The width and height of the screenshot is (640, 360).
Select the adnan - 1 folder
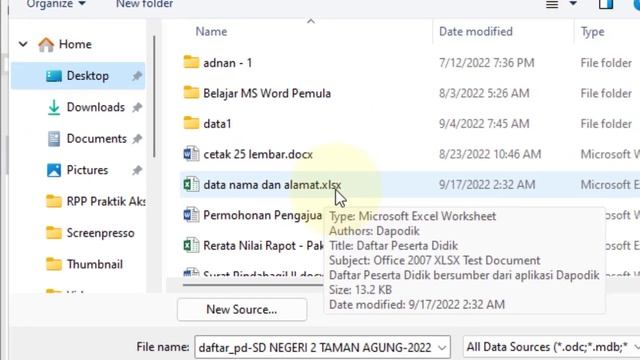227,63
